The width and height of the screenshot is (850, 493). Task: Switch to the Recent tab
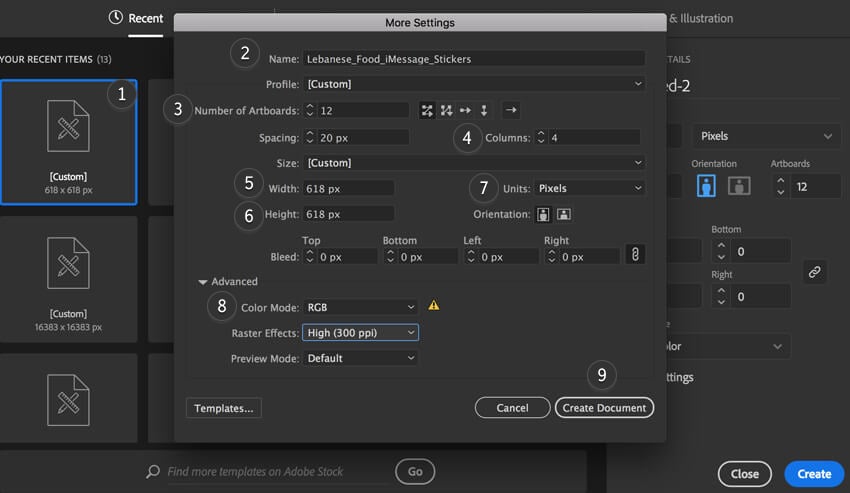tap(145, 18)
